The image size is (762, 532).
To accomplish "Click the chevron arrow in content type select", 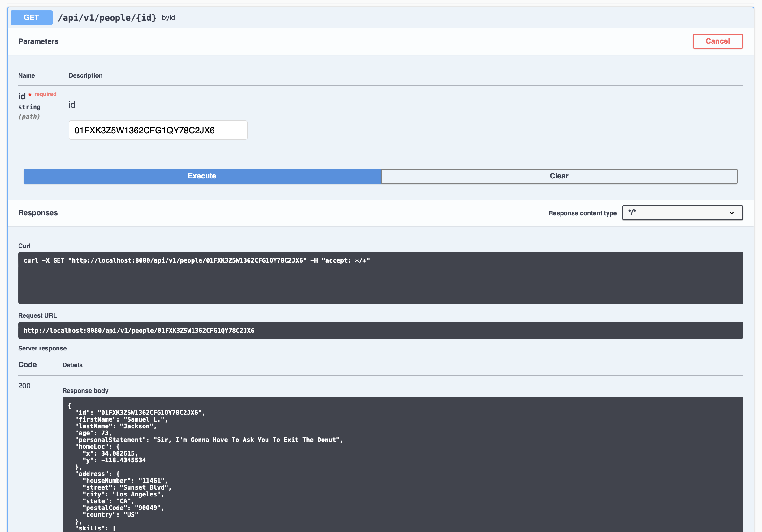I will (x=731, y=213).
